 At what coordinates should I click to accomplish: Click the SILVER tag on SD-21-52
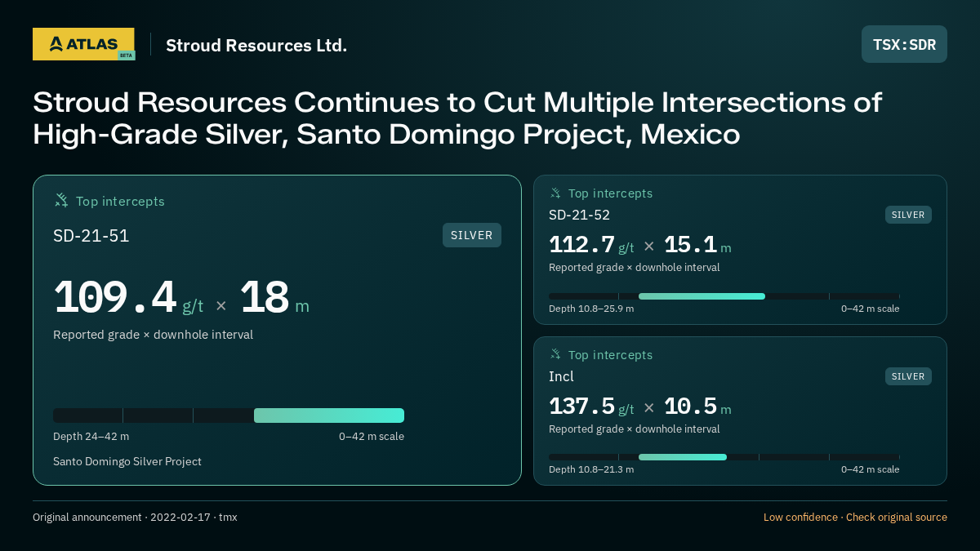[x=908, y=215]
